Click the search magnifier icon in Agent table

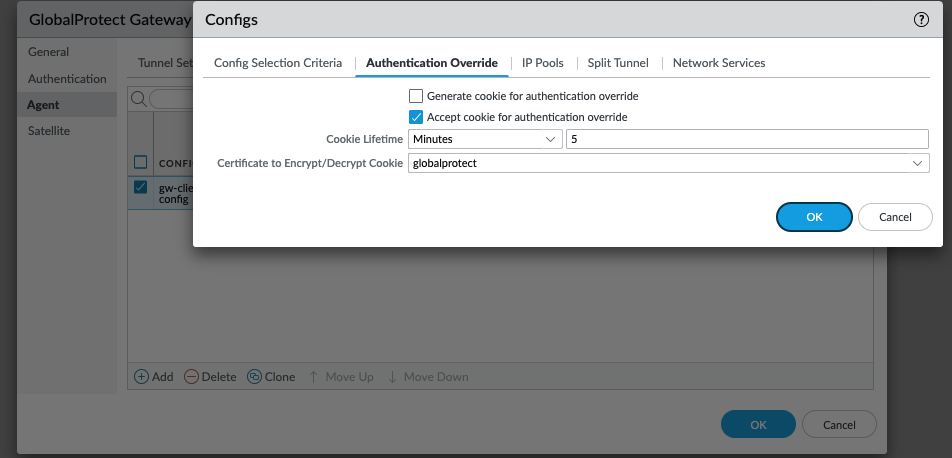point(138,98)
